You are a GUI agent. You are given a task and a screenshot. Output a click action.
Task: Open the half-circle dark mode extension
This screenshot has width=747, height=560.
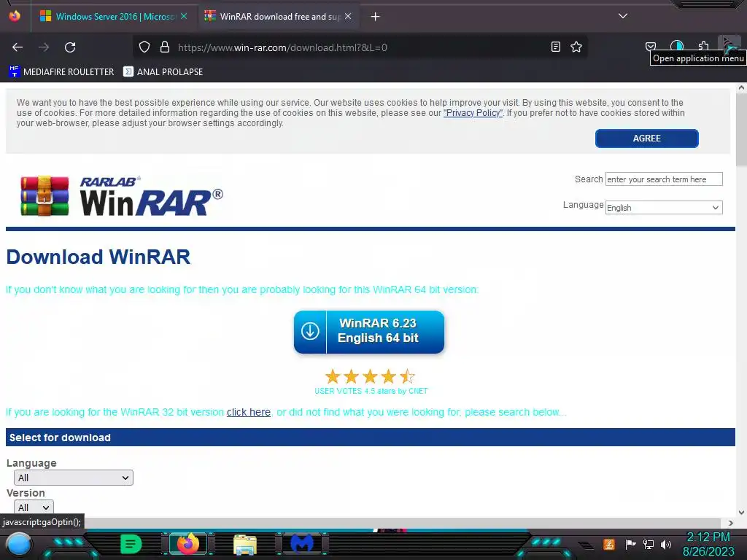677,46
